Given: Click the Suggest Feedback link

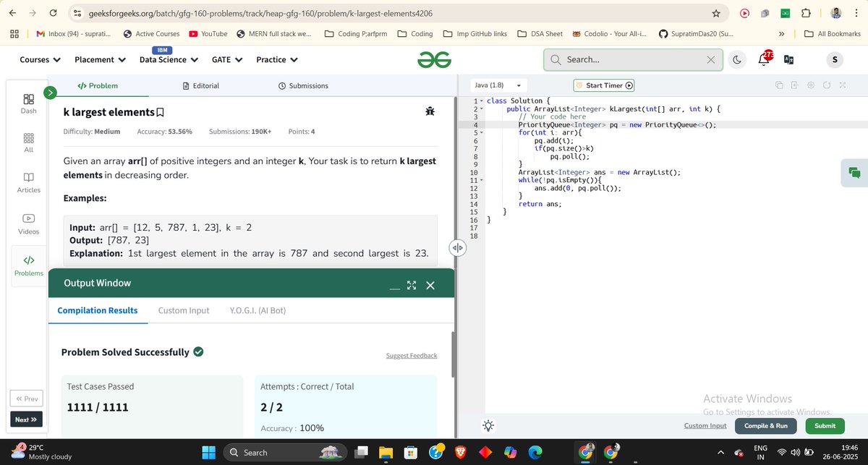Looking at the screenshot, I should coord(412,356).
